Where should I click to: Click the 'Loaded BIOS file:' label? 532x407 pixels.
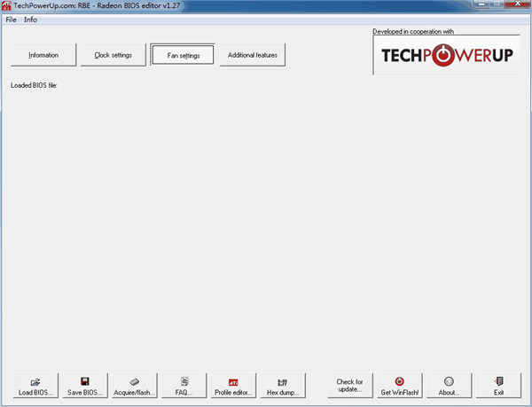34,85
